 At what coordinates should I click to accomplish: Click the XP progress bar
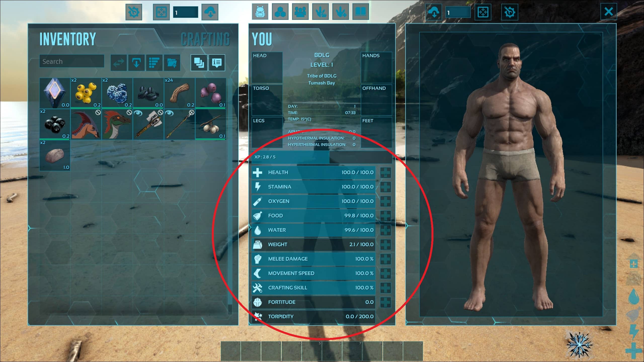(x=321, y=157)
